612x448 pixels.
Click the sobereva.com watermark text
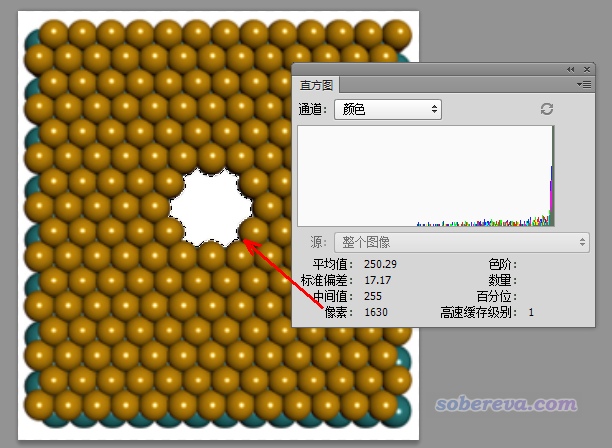pyautogui.click(x=505, y=406)
